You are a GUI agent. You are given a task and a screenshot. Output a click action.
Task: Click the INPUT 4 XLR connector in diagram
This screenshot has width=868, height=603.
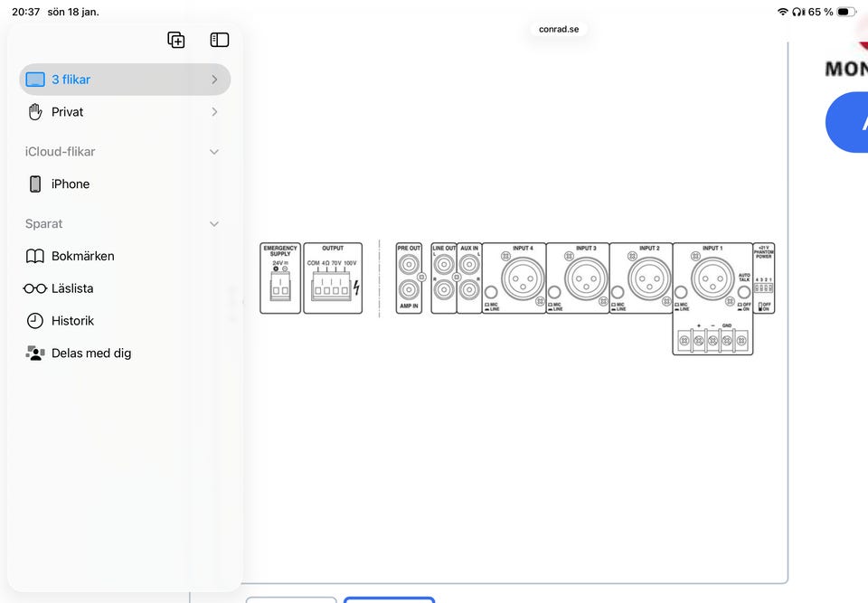(523, 278)
